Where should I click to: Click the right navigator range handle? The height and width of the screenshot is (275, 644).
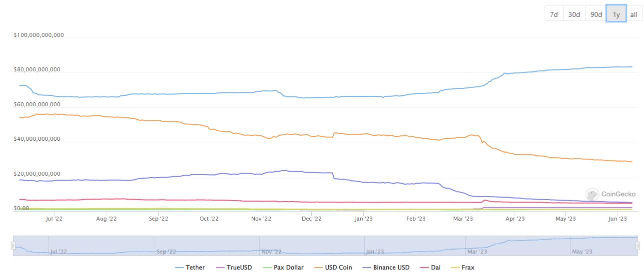(638, 246)
